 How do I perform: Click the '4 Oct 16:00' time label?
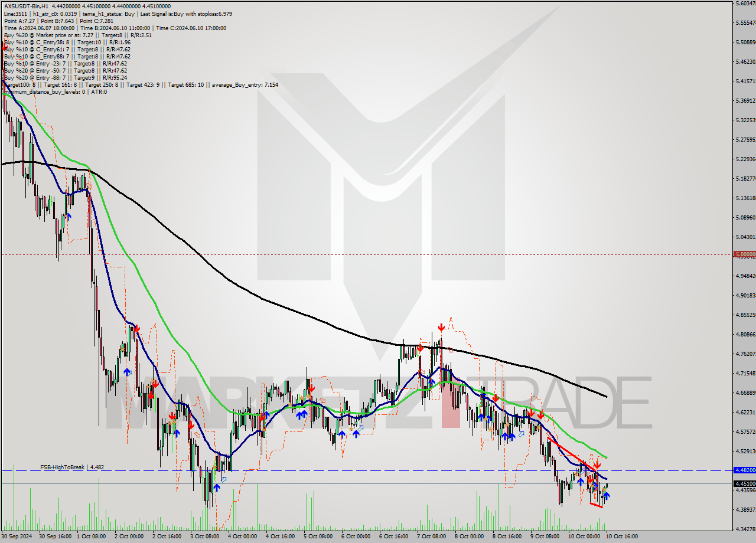point(280,537)
